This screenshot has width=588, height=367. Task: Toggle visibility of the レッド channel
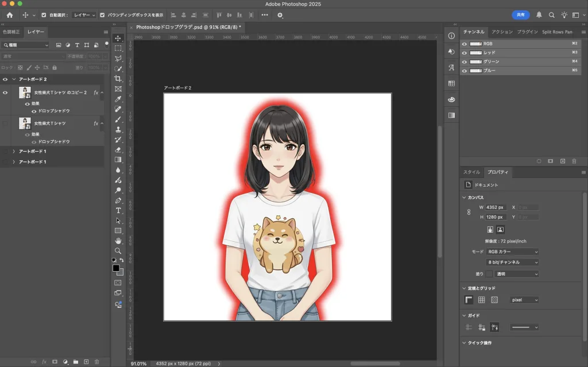[x=465, y=52]
